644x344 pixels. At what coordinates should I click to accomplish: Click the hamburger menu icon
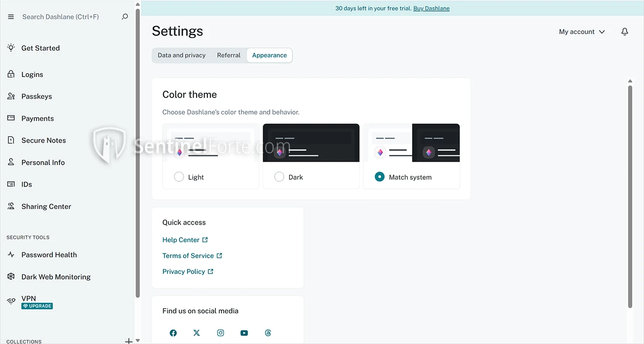[x=11, y=17]
